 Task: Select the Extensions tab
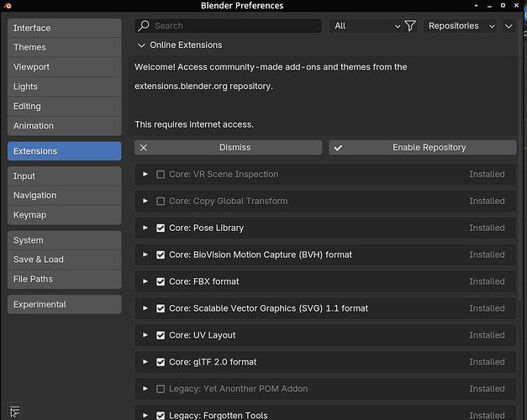click(64, 151)
